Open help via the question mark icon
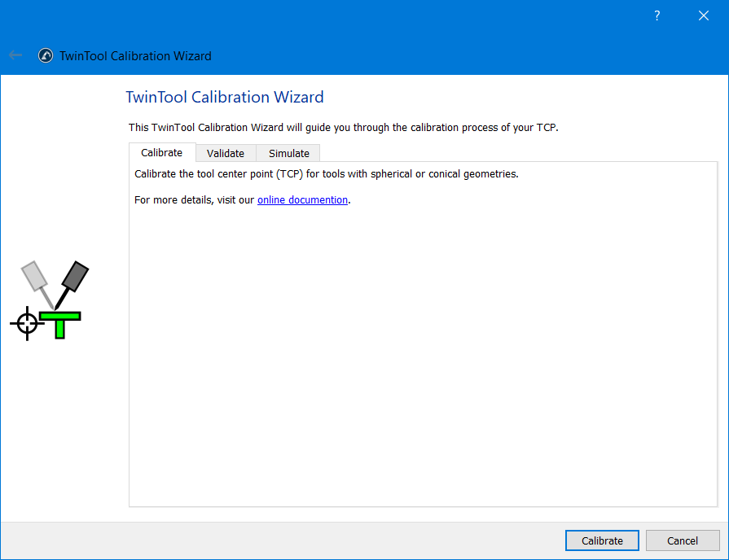Viewport: 729px width, 560px height. 657,15
